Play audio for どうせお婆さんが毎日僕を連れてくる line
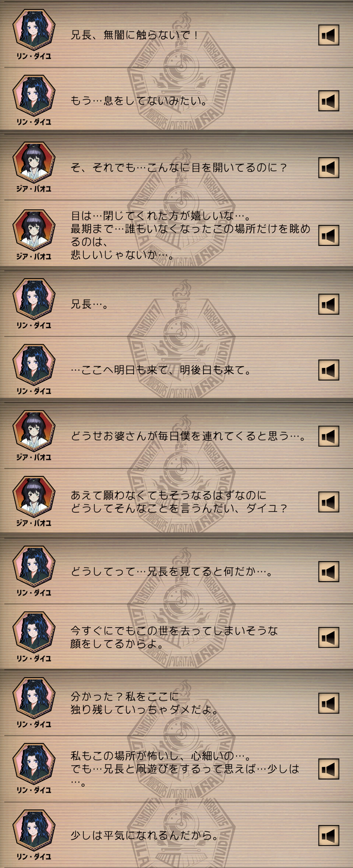 (x=328, y=436)
